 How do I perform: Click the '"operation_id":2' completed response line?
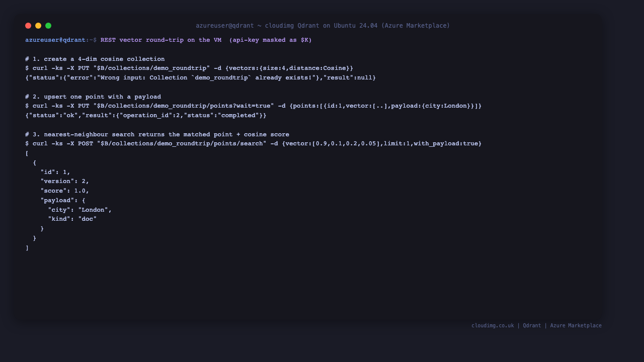(x=146, y=115)
